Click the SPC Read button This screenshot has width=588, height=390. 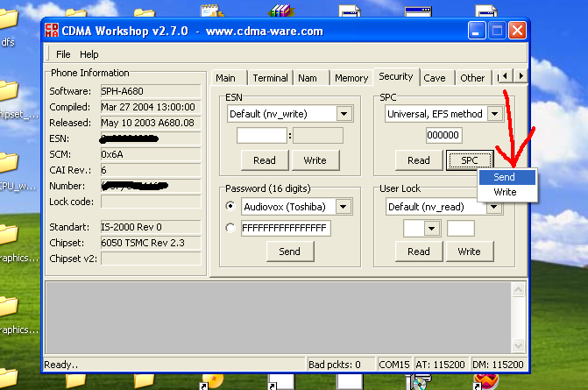[419, 160]
